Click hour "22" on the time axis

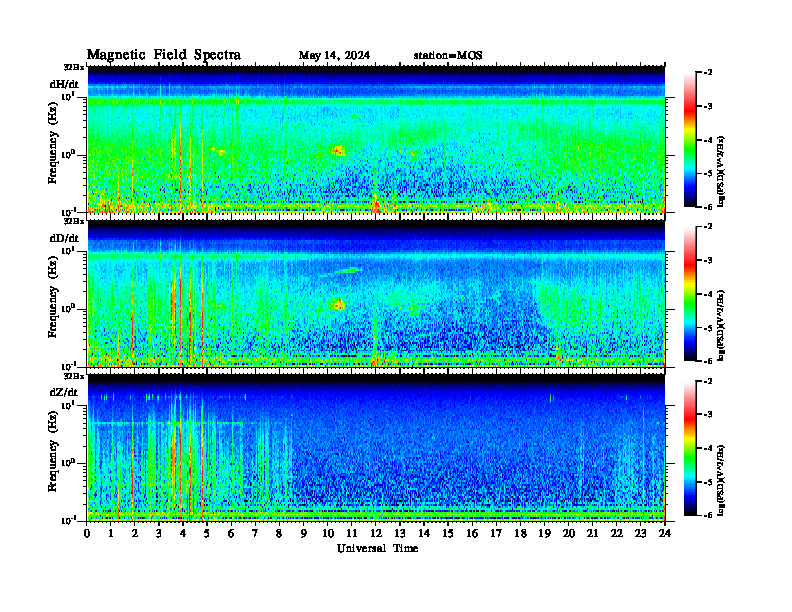(x=617, y=534)
